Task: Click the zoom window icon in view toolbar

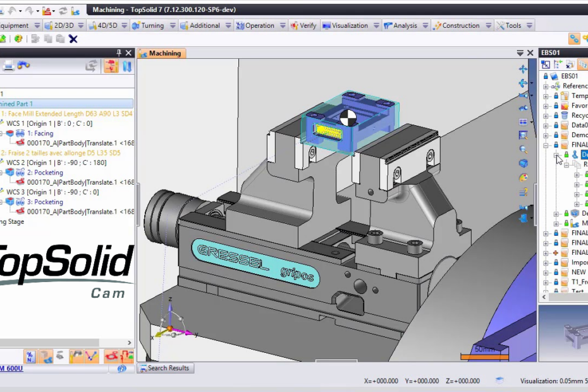Action: [523, 135]
